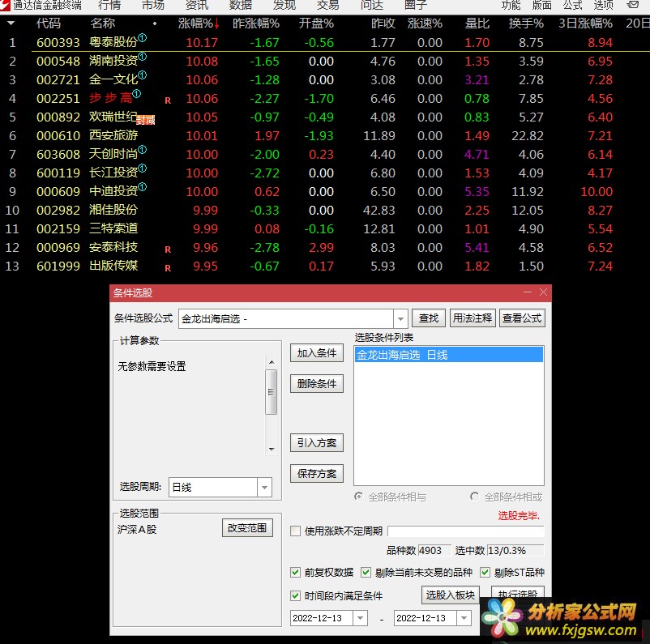This screenshot has width=650, height=644.
Task: Click the 保存方案 button
Action: tap(317, 473)
